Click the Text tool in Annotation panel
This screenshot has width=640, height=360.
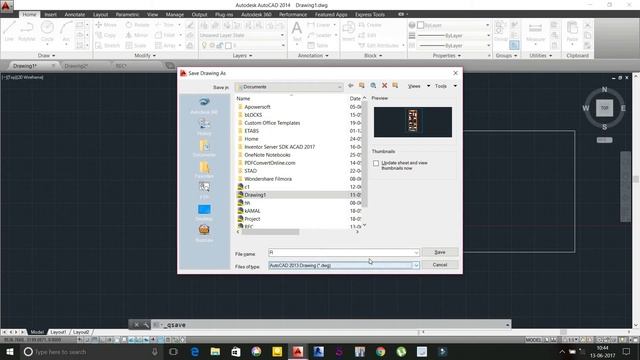pos(297,31)
